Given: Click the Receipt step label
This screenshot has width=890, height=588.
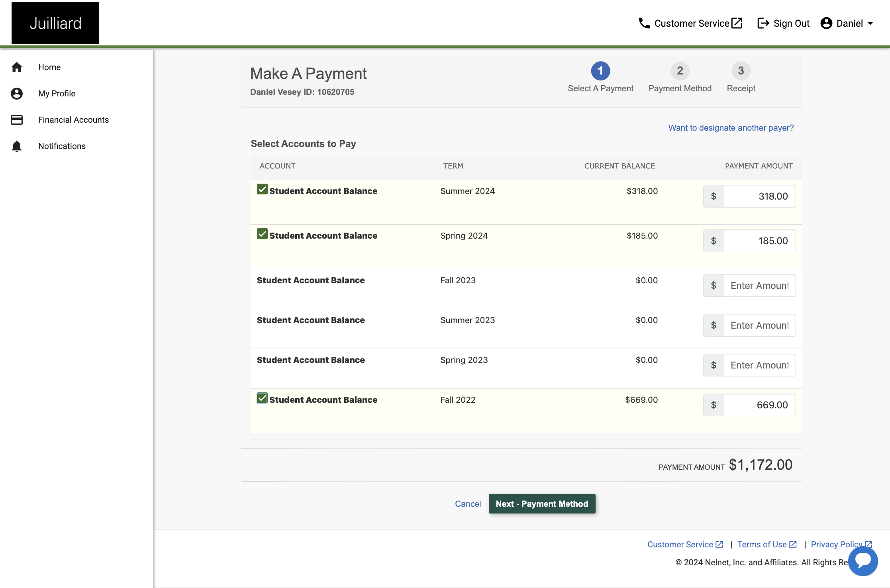Looking at the screenshot, I should click(x=741, y=88).
